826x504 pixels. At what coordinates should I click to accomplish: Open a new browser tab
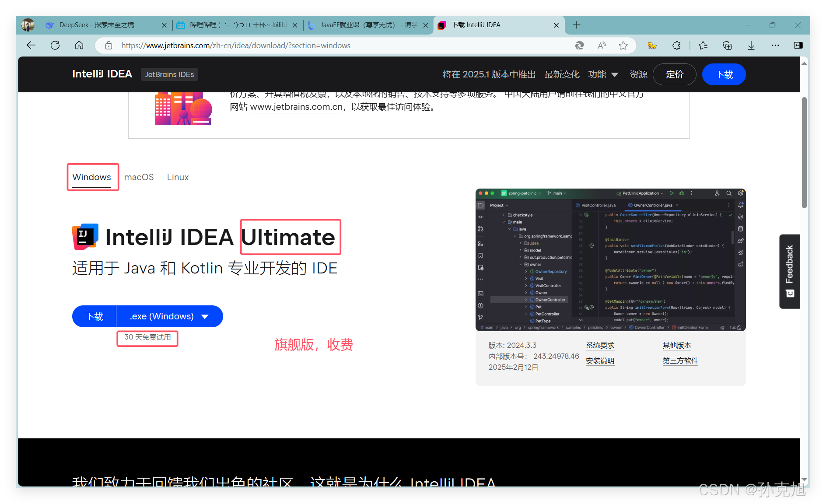[577, 25]
